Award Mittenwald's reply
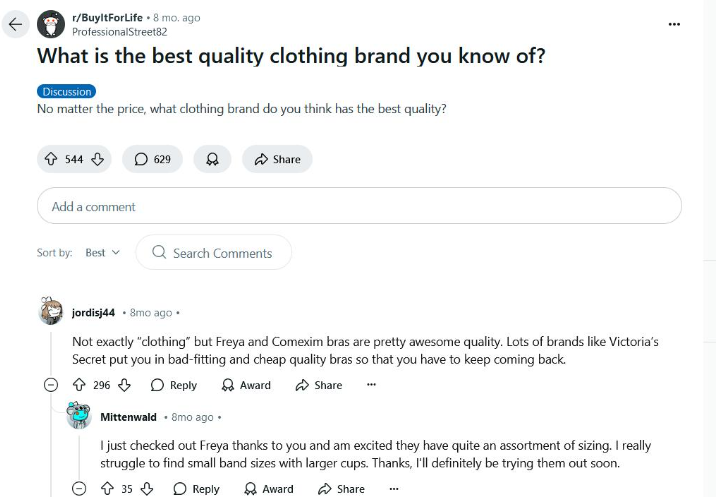Screen dimensions: 716x497 click(269, 489)
